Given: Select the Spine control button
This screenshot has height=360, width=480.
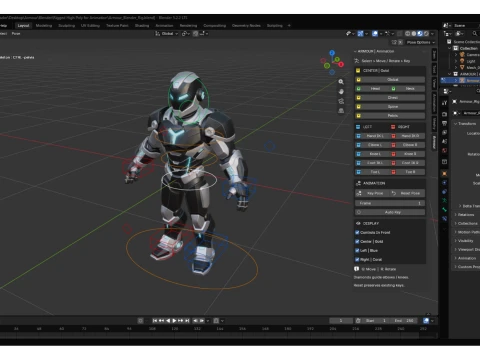Looking at the screenshot, I should [x=390, y=107].
